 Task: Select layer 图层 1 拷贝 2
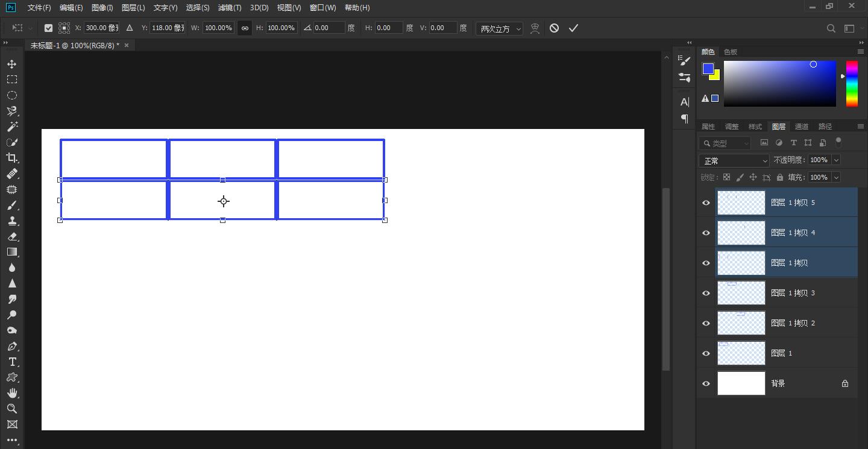tap(786, 323)
